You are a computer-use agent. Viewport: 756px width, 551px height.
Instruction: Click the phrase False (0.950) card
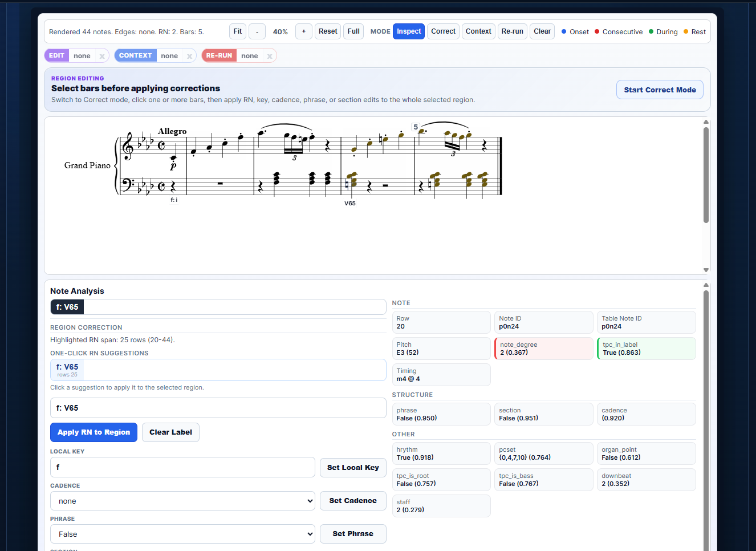[441, 414]
